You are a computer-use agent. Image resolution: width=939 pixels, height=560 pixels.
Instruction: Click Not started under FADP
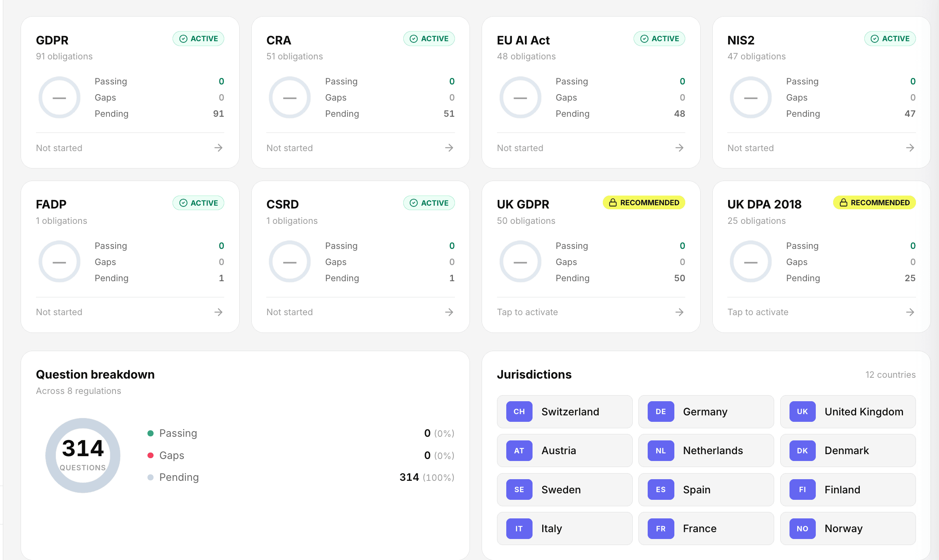point(59,312)
